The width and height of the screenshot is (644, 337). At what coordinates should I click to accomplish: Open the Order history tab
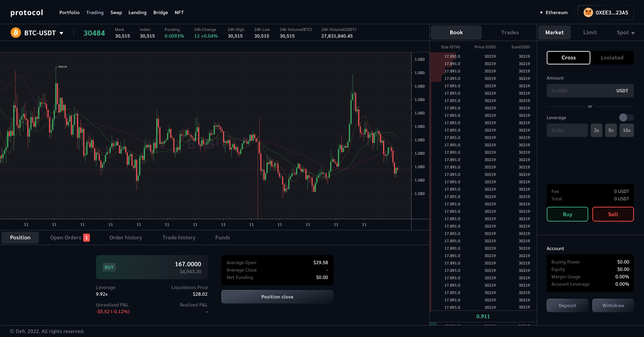click(125, 238)
